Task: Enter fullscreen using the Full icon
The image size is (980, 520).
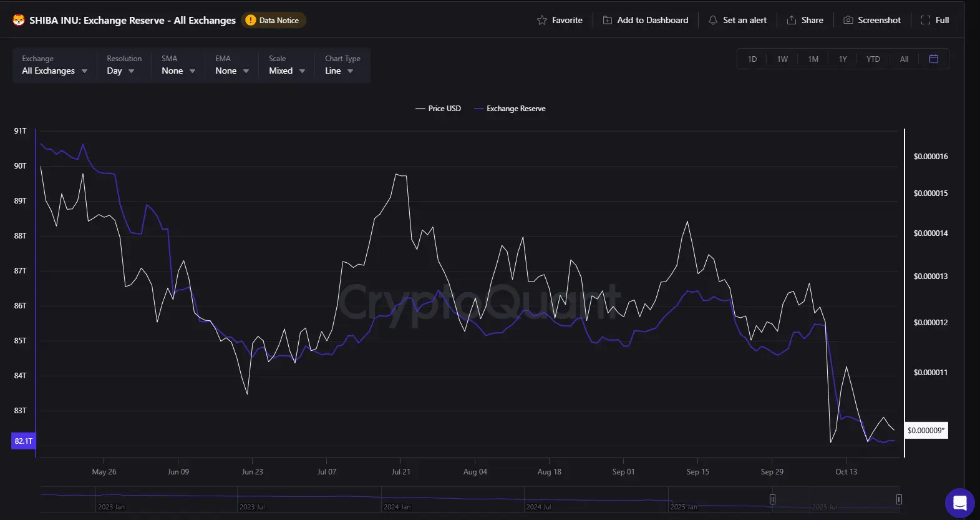Action: pos(926,21)
